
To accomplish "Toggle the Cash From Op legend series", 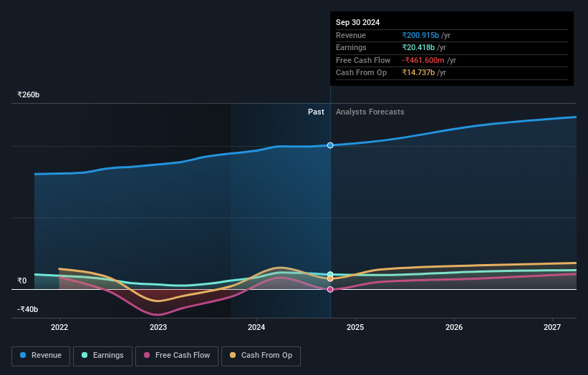I will tap(261, 356).
